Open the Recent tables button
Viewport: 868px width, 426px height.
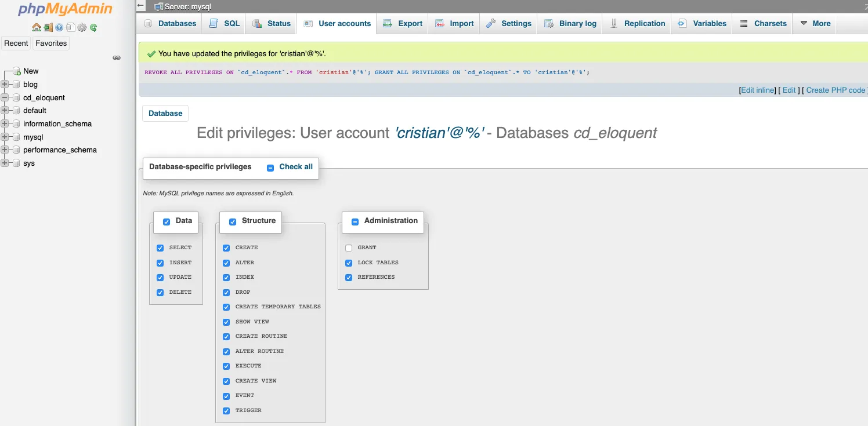click(16, 43)
